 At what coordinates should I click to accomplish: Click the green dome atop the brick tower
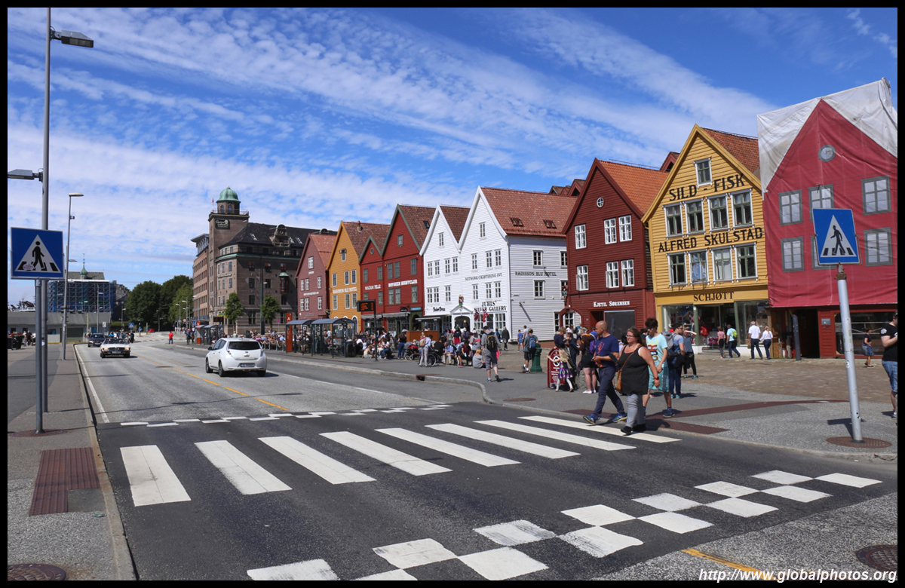[228, 195]
